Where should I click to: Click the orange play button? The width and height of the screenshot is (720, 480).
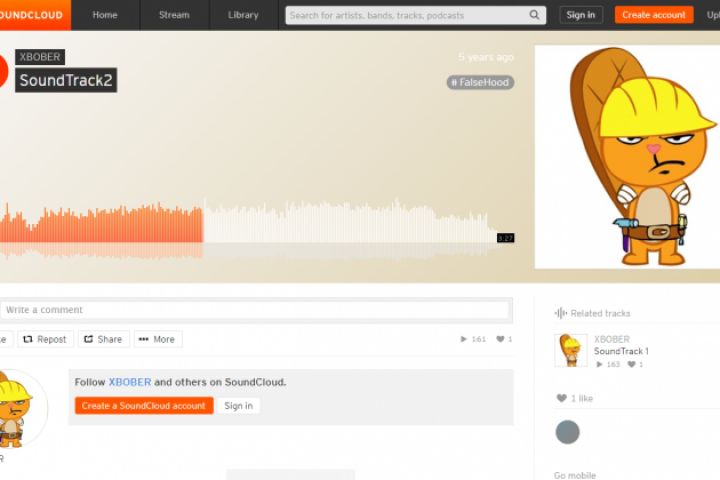(x=4, y=71)
